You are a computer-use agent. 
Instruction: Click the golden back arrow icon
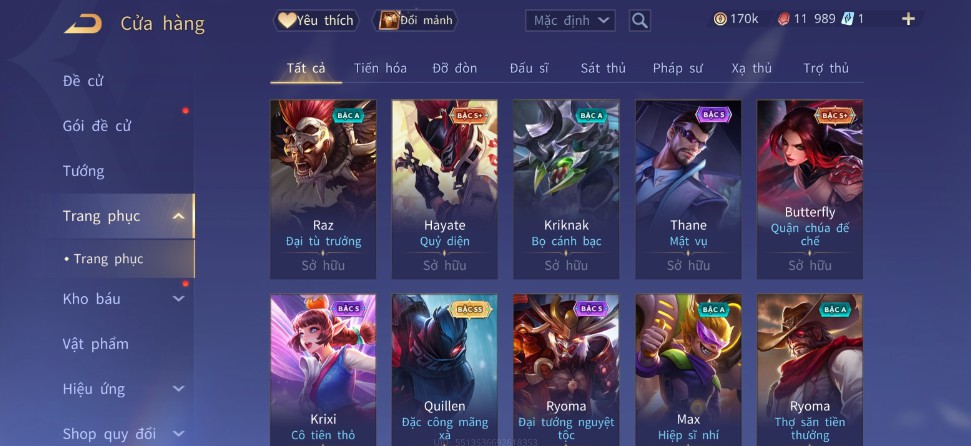click(x=84, y=24)
